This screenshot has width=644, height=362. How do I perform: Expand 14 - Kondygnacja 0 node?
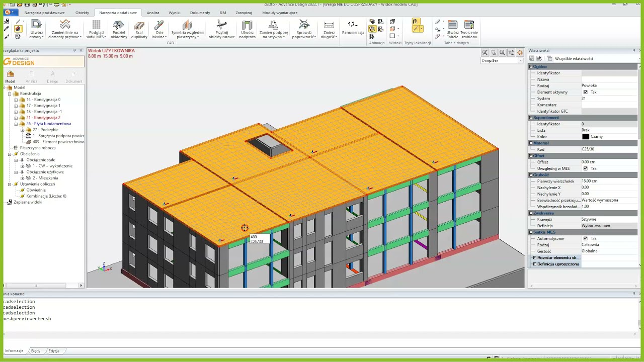16,100
